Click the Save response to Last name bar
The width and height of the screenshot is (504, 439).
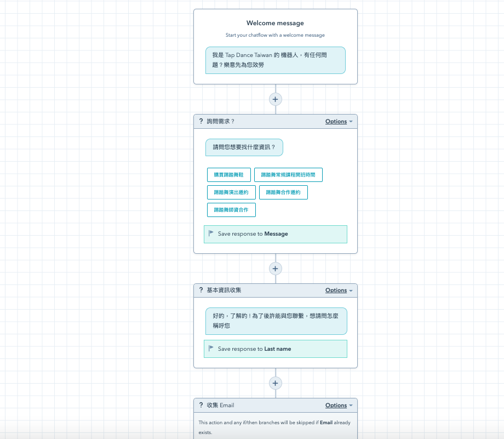276,349
